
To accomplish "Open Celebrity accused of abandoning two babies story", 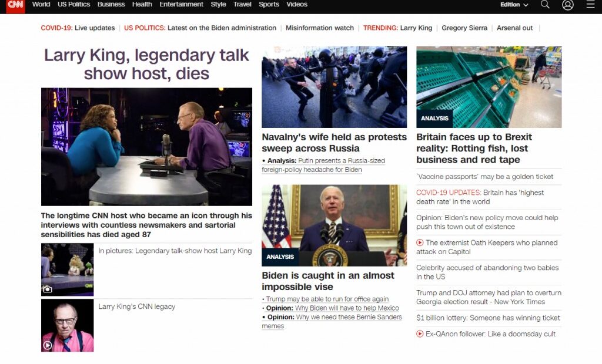I will pyautogui.click(x=487, y=272).
